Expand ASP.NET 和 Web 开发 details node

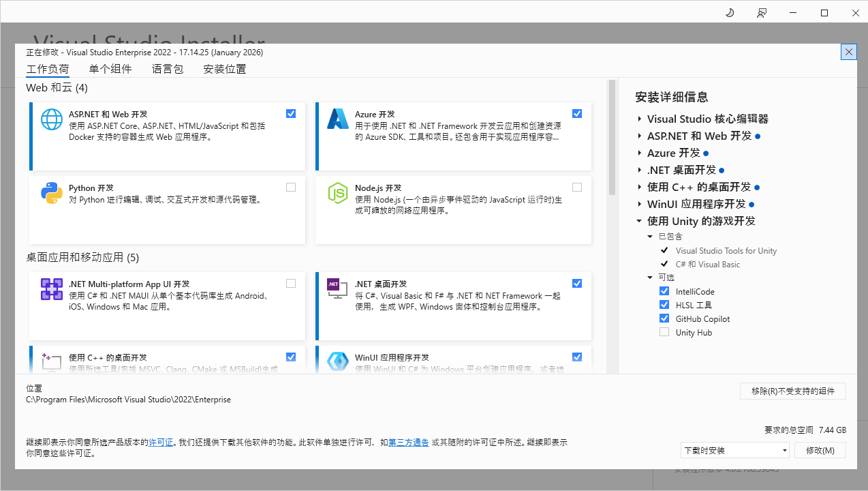point(640,136)
